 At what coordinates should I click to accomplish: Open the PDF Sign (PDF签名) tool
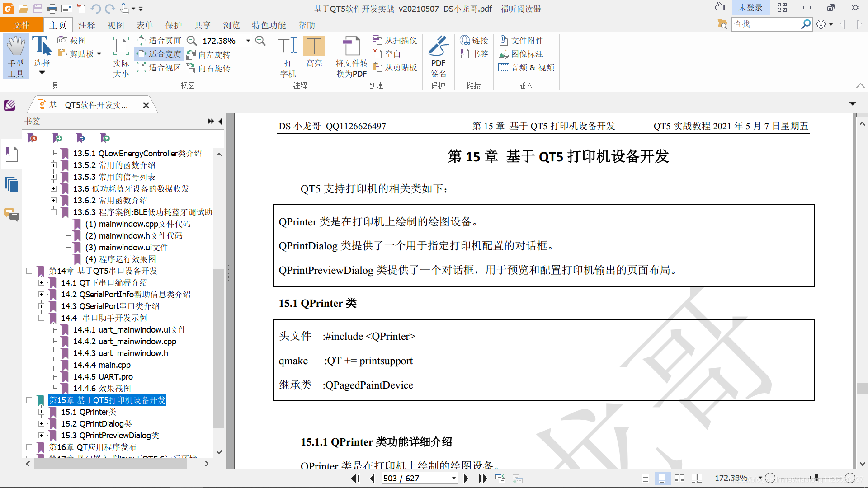coord(438,46)
